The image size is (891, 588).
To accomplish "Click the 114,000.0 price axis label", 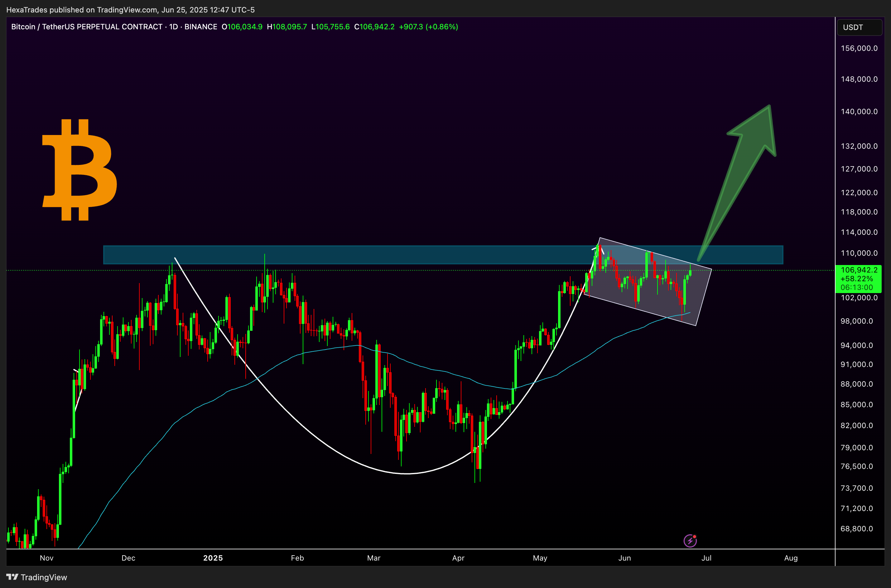I will click(x=859, y=233).
